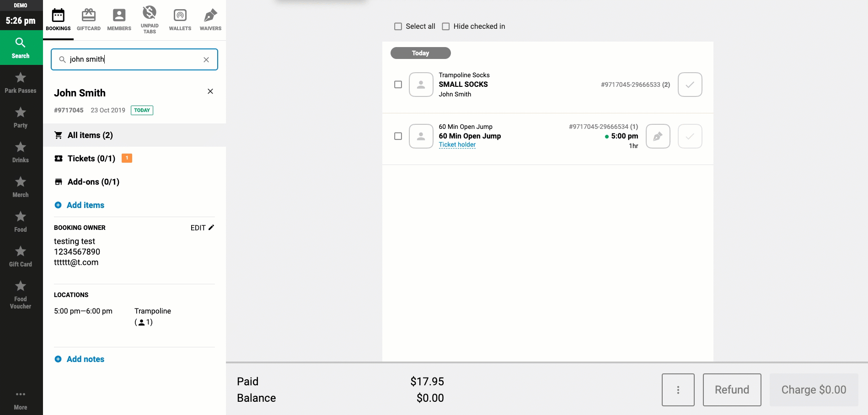Image resolution: width=868 pixels, height=415 pixels.
Task: Click Add items link
Action: 80,205
